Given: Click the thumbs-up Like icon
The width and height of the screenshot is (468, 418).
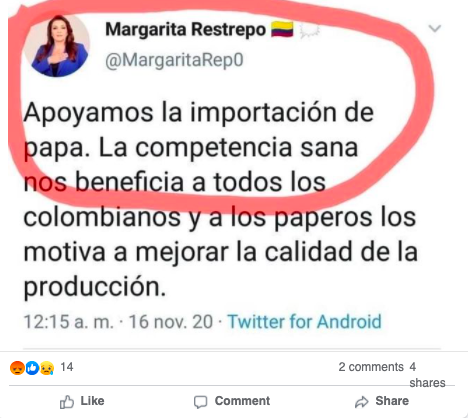Looking at the screenshot, I should click(x=67, y=402).
